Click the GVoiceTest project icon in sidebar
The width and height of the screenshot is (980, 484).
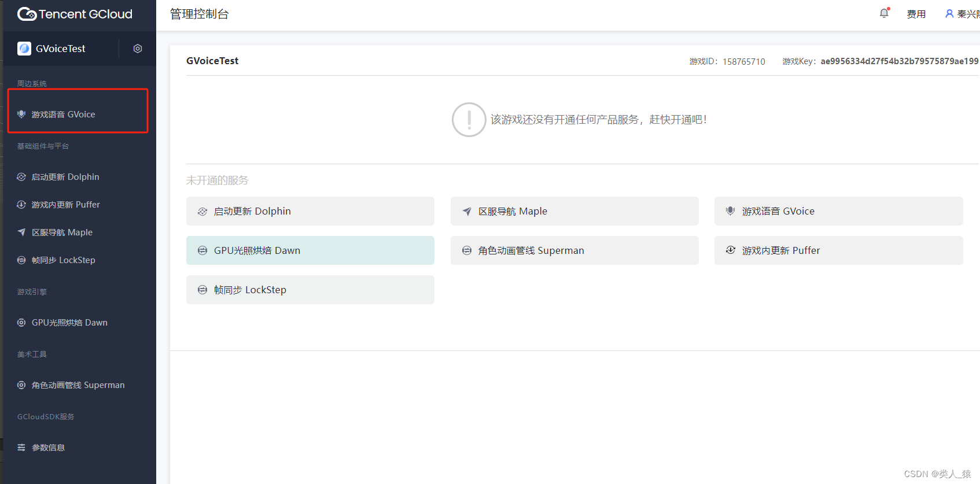coord(24,49)
